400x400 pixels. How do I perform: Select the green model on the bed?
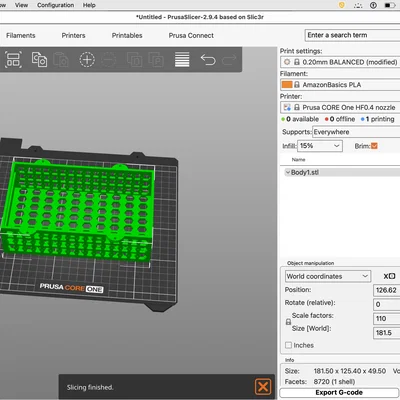(x=77, y=212)
